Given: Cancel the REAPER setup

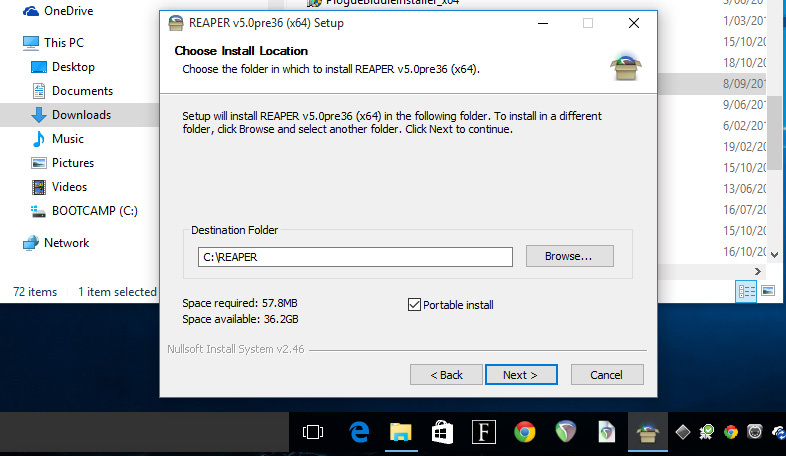Looking at the screenshot, I should 607,375.
